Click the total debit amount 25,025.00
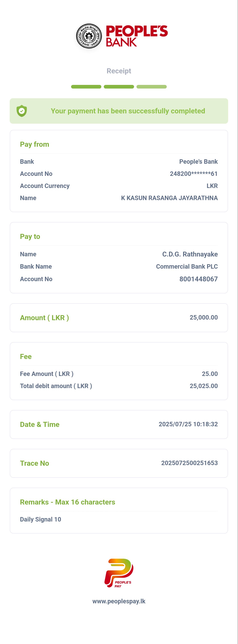The height and width of the screenshot is (644, 238). click(x=203, y=386)
